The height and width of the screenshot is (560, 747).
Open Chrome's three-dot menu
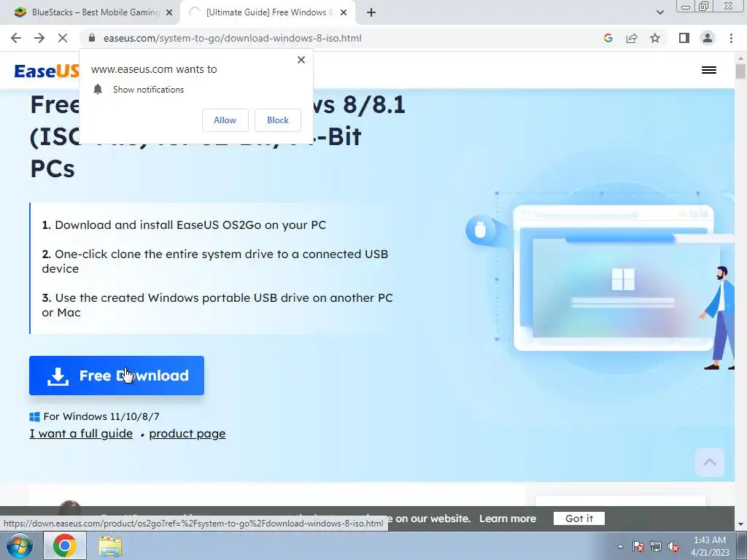731,38
